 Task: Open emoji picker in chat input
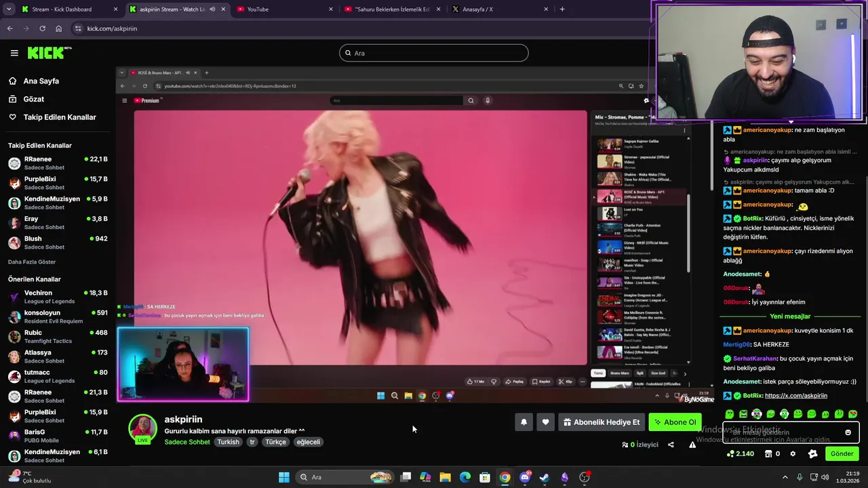(x=848, y=432)
